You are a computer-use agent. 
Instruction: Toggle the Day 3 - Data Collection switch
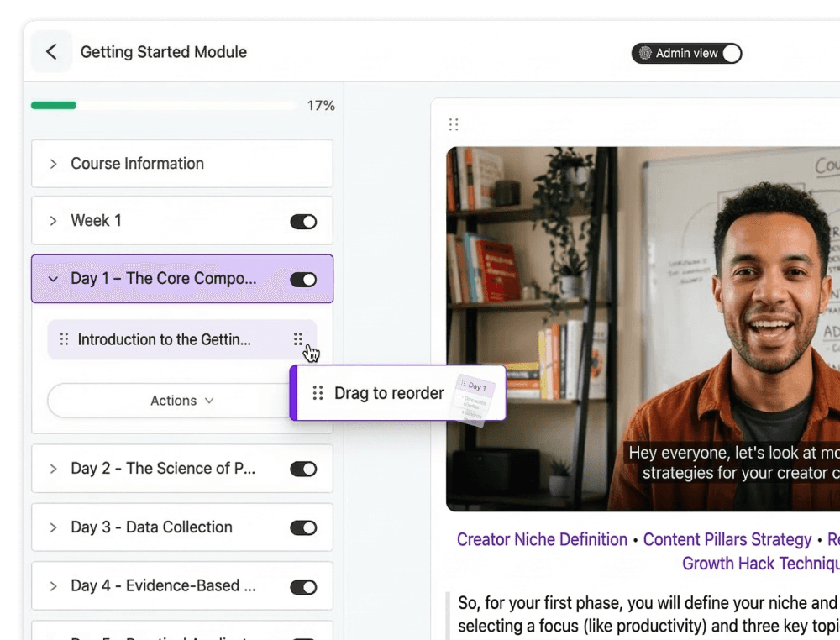(303, 527)
